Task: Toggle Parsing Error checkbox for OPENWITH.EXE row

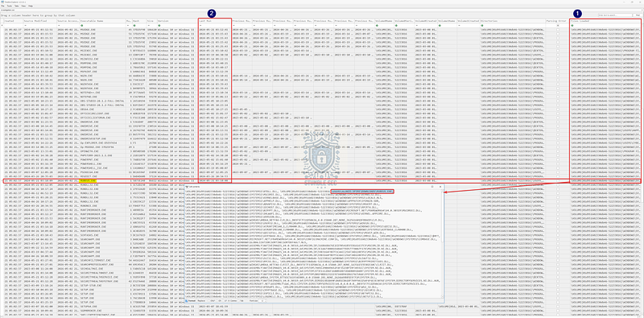Action: [558, 151]
